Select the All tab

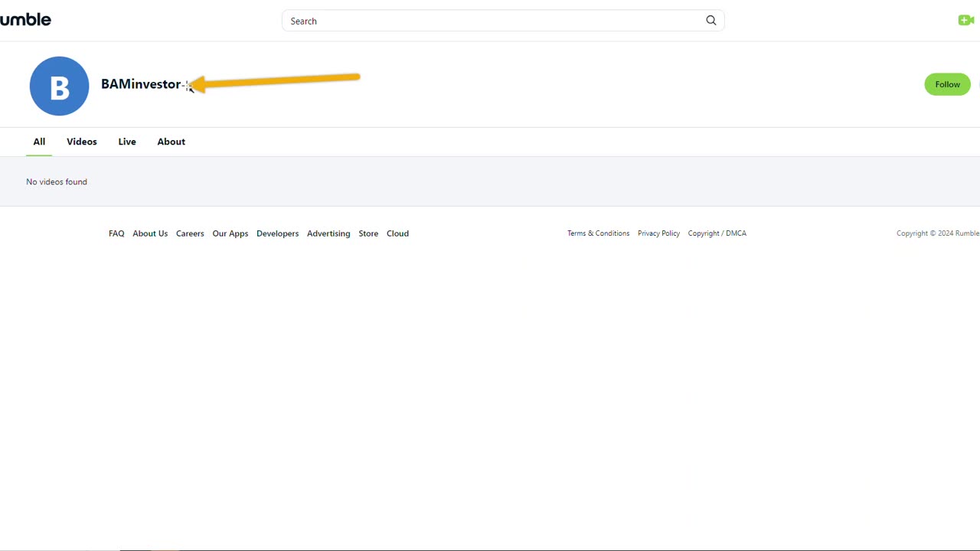click(x=39, y=142)
